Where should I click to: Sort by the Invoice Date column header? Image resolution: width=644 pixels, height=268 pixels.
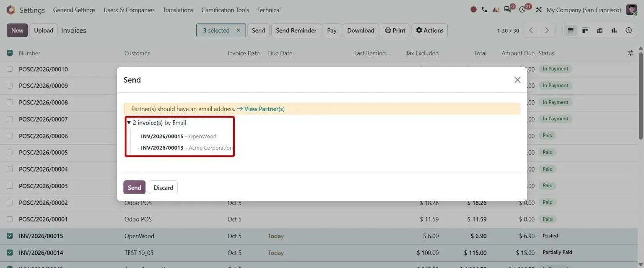coord(244,53)
